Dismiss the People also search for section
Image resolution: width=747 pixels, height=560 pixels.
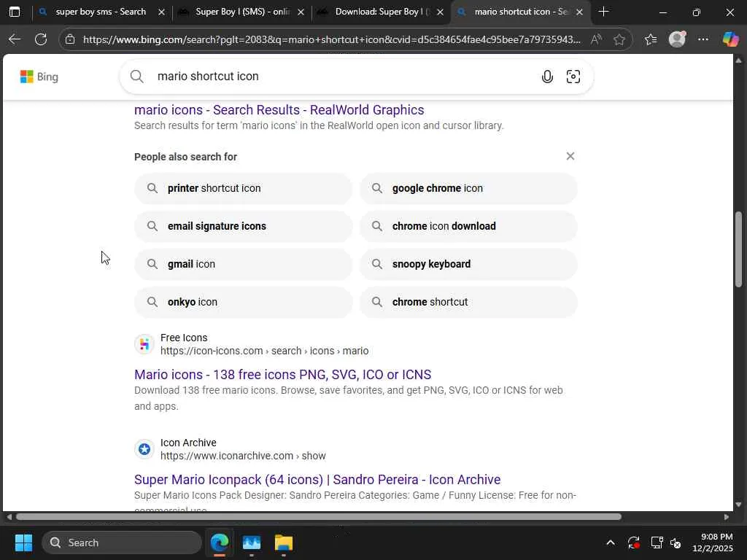(570, 156)
